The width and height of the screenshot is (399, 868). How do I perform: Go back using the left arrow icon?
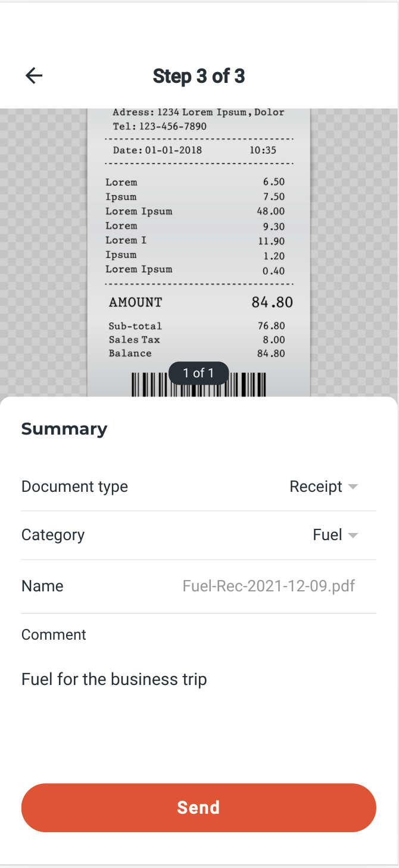pos(34,76)
